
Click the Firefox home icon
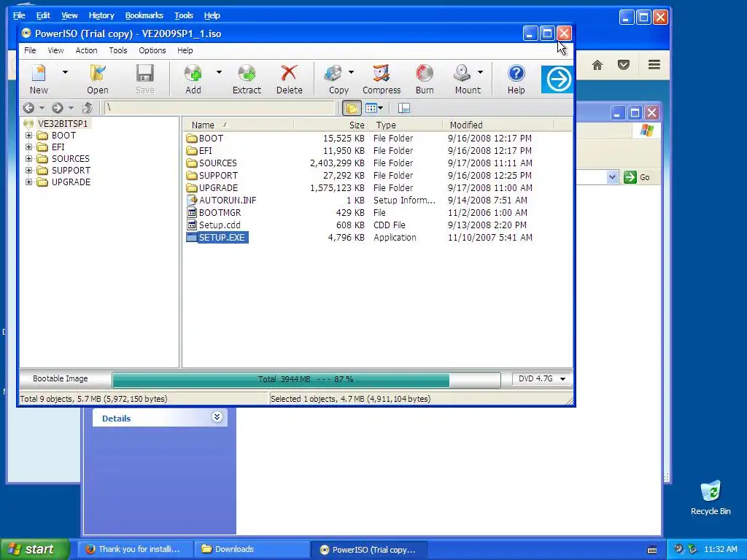597,65
